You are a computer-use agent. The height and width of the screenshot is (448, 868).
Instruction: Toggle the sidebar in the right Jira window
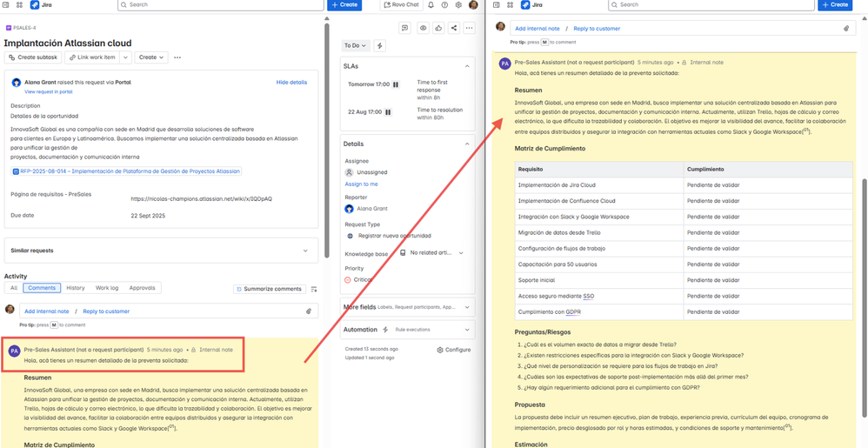496,4
